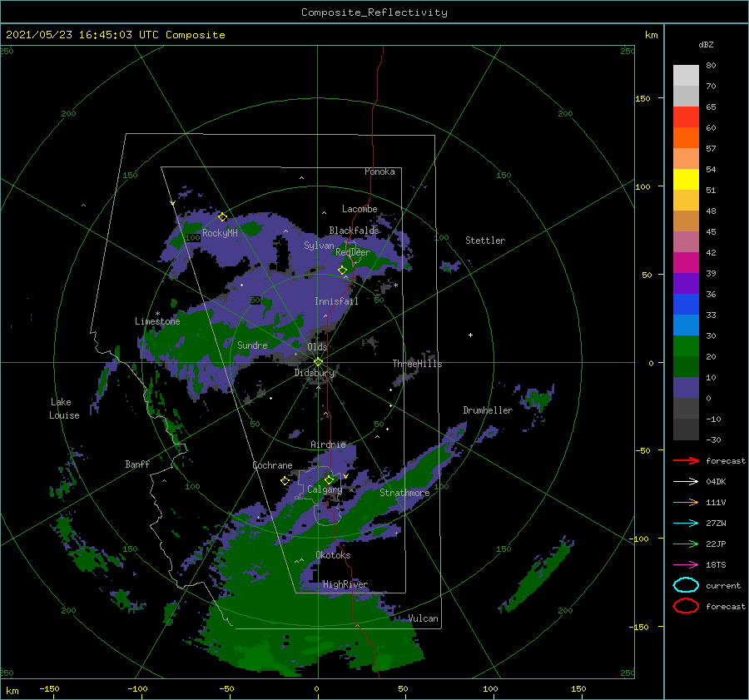Click the HighRiver label
Viewport: 749px width, 700px height.
tap(345, 584)
